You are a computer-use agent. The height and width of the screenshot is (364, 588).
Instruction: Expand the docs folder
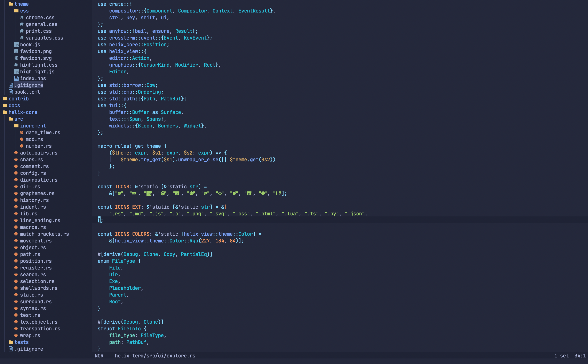click(14, 105)
